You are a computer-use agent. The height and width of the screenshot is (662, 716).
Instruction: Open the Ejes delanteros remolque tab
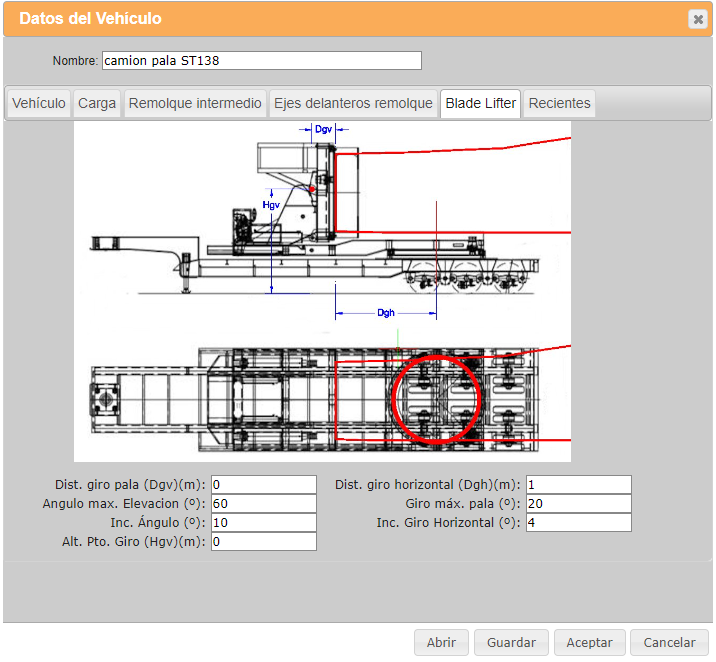pos(353,103)
